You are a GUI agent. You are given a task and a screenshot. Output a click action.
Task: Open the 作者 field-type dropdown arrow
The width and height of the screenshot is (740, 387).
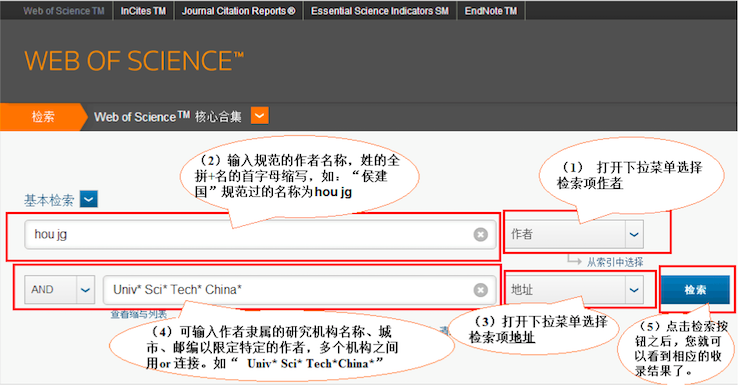pos(634,235)
